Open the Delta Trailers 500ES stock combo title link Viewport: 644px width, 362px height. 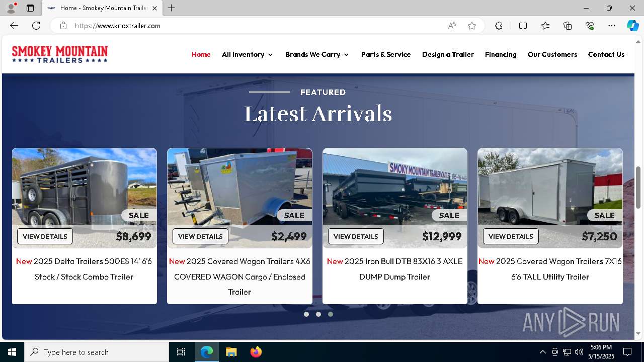point(84,269)
